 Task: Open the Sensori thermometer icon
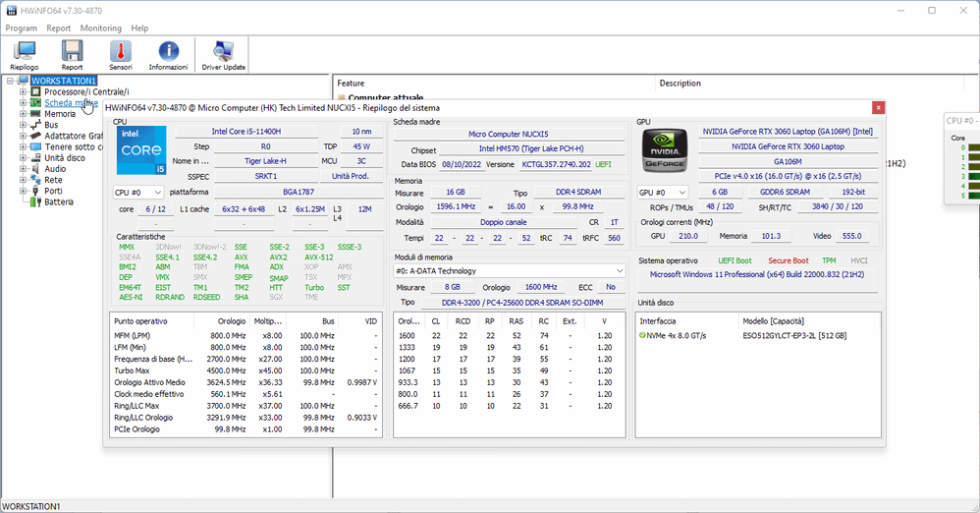[x=120, y=55]
